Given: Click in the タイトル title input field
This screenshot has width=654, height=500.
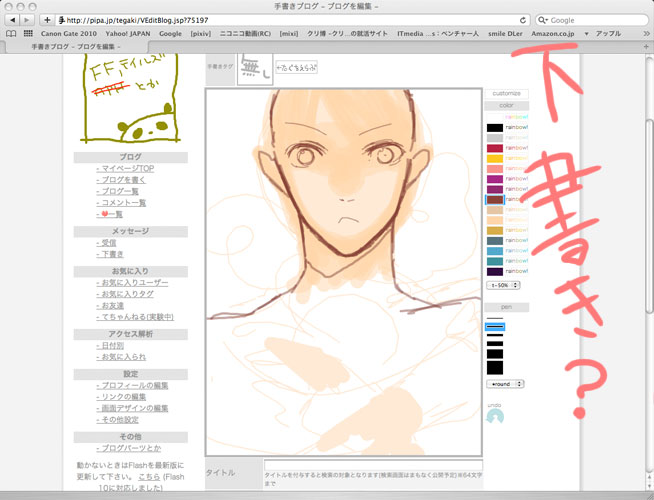Looking at the screenshot, I should click(x=373, y=465).
